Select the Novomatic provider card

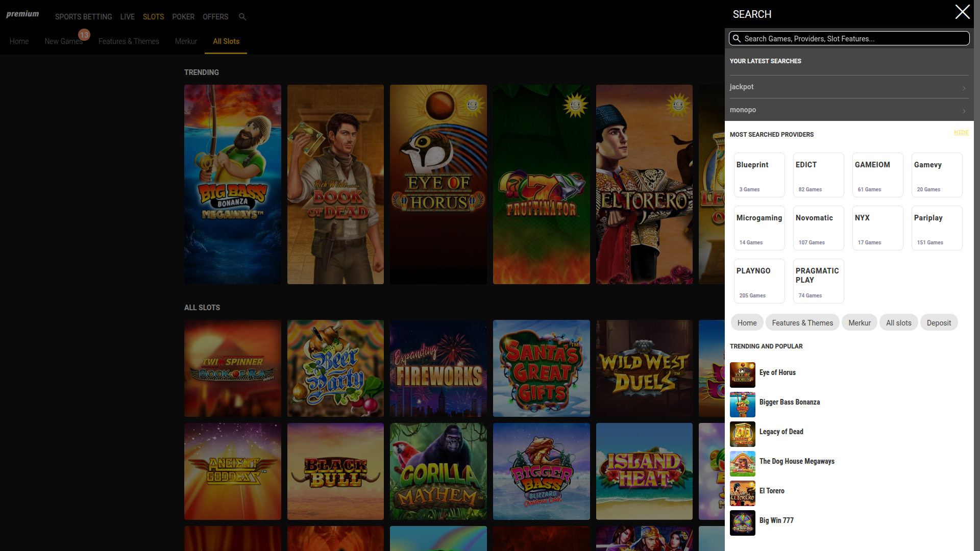[x=818, y=228]
